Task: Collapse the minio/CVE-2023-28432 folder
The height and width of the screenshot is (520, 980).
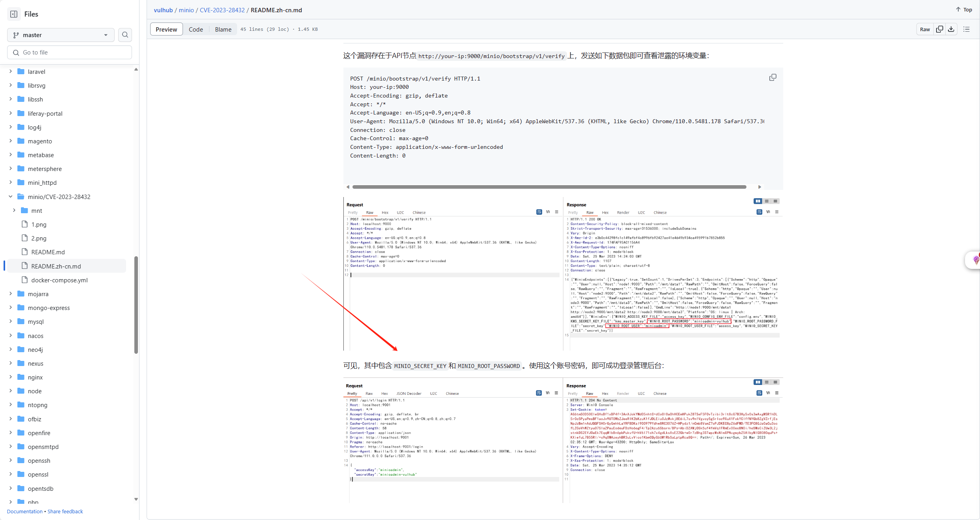Action: (x=11, y=197)
